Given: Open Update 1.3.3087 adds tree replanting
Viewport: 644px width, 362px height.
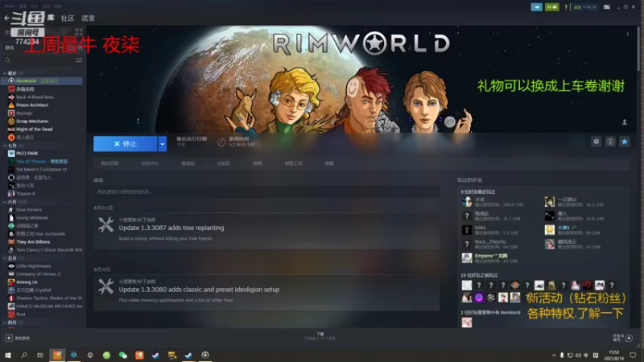Looking at the screenshot, I should (171, 228).
